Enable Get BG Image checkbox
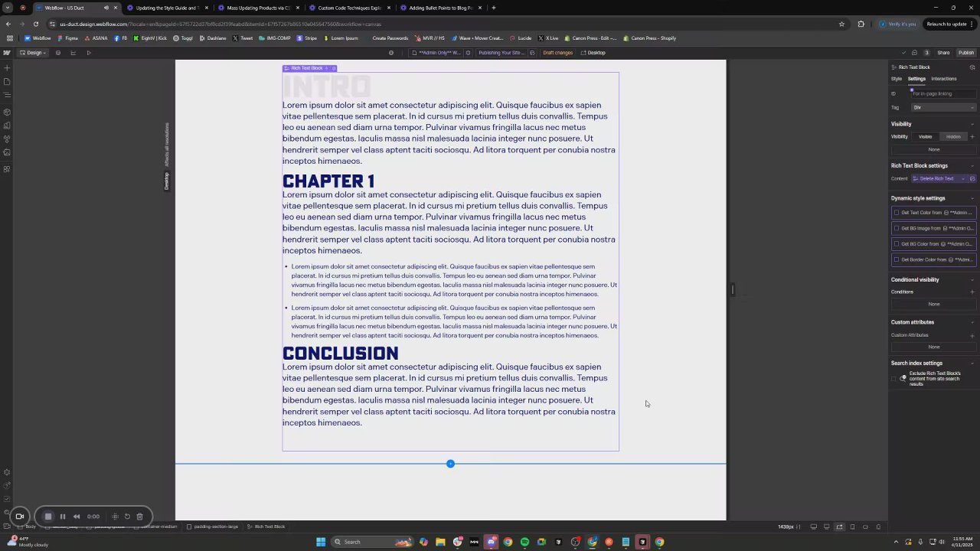 897,228
